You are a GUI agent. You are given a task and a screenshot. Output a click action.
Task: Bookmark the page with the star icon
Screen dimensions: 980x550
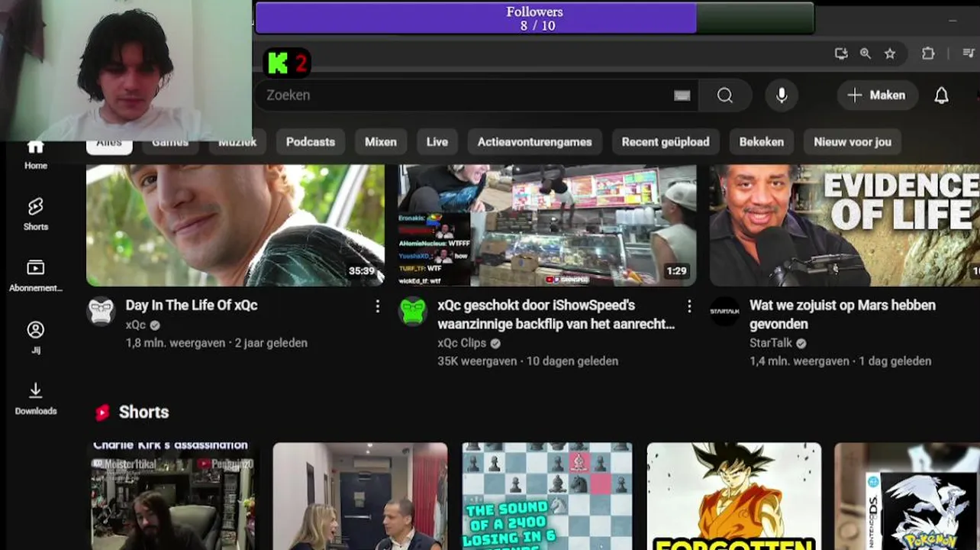click(x=890, y=53)
